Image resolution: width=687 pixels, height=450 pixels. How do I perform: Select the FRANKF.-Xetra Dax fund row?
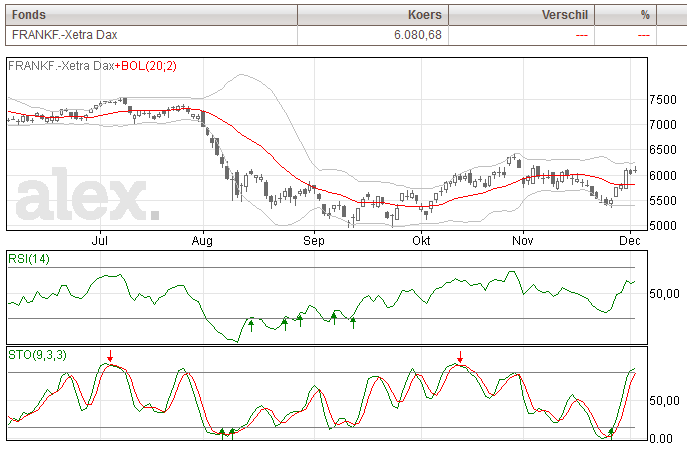coord(346,35)
